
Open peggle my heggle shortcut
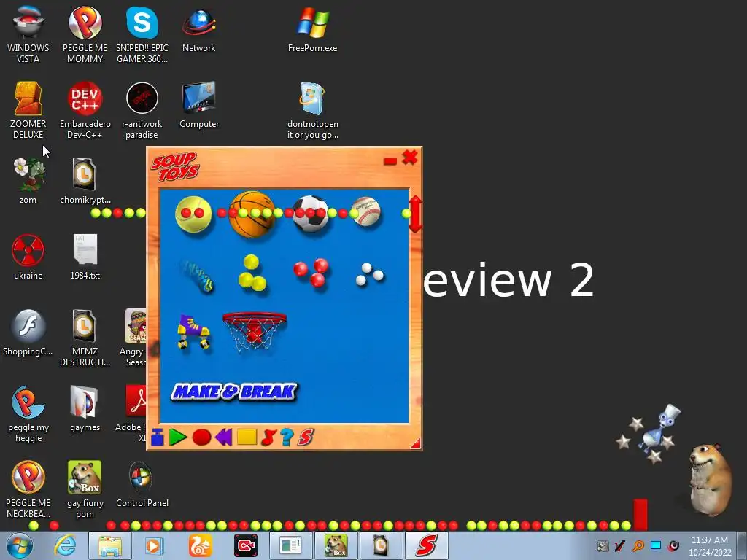tap(28, 414)
